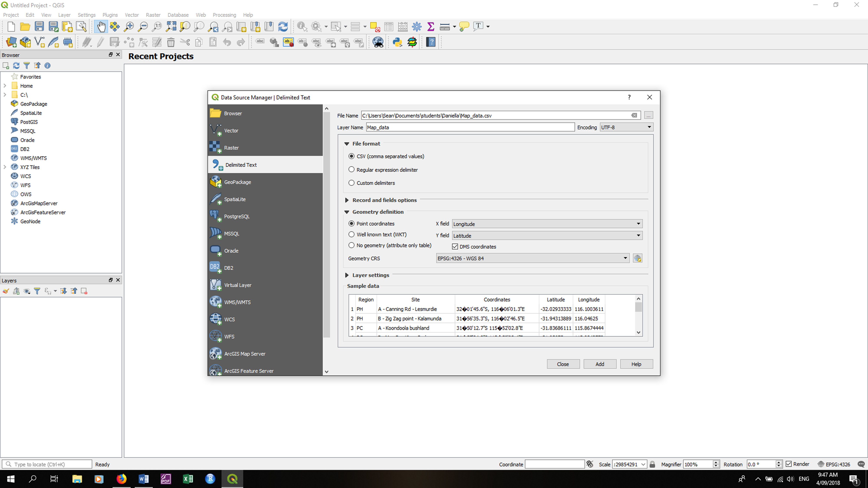The height and width of the screenshot is (488, 868).
Task: Click the info icon in Browser panel
Action: tap(48, 65)
